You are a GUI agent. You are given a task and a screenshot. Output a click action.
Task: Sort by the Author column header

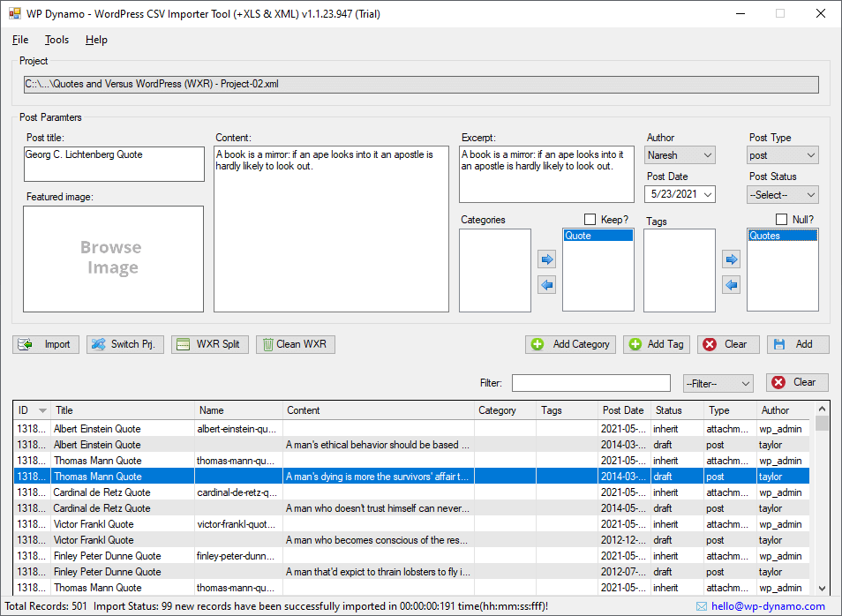[x=783, y=410]
